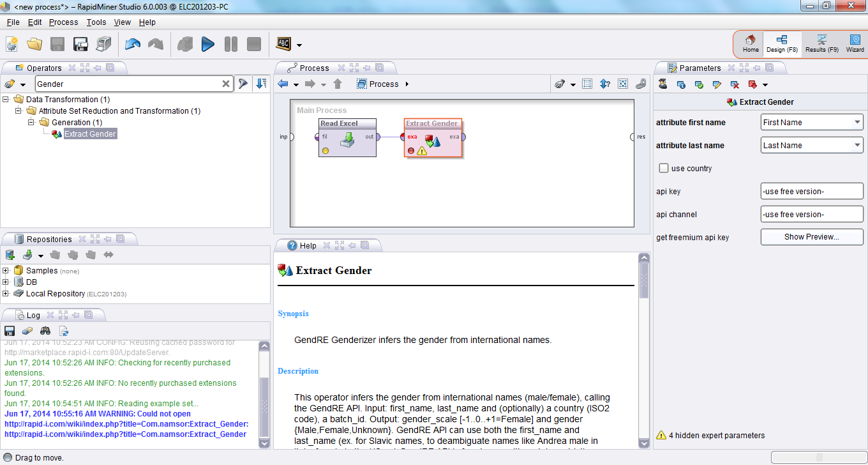Click the arrows with question mark icon in the Process toolbar
This screenshot has width=868, height=465.
tap(605, 84)
